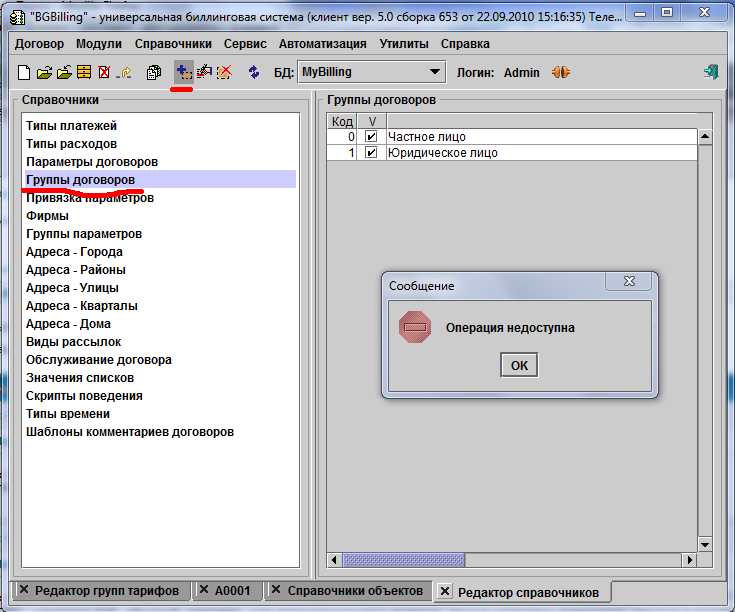Click the first open folder toolbar icon
This screenshot has width=735, height=612.
(44, 72)
